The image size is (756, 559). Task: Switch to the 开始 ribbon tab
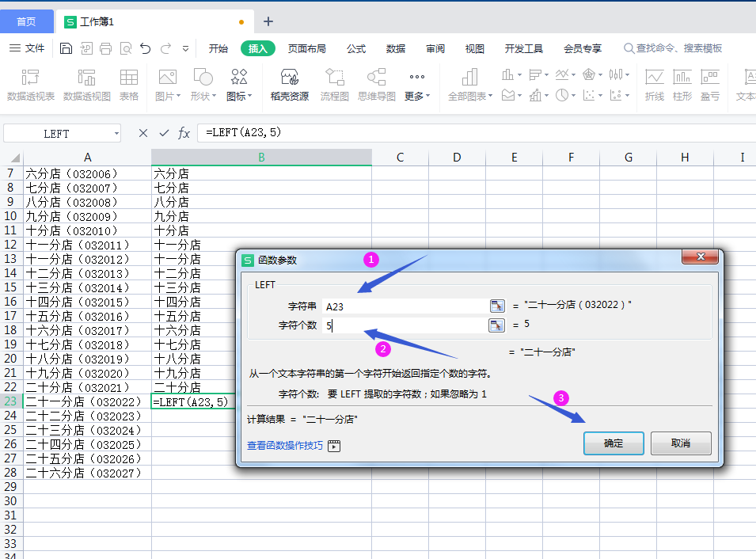tap(218, 49)
